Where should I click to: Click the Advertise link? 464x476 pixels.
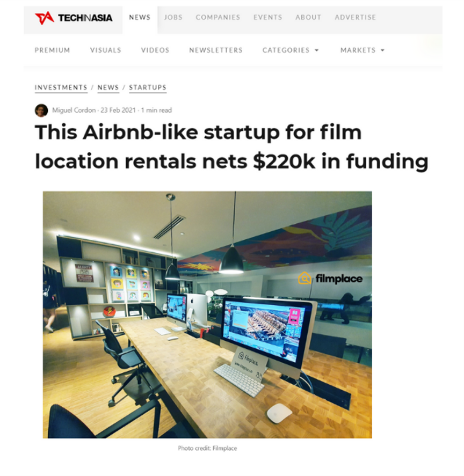[x=355, y=17]
